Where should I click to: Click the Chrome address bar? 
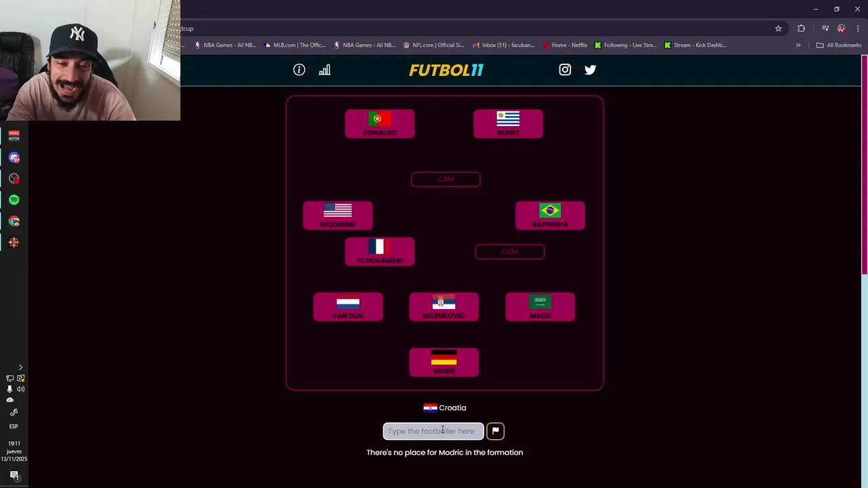point(475,28)
